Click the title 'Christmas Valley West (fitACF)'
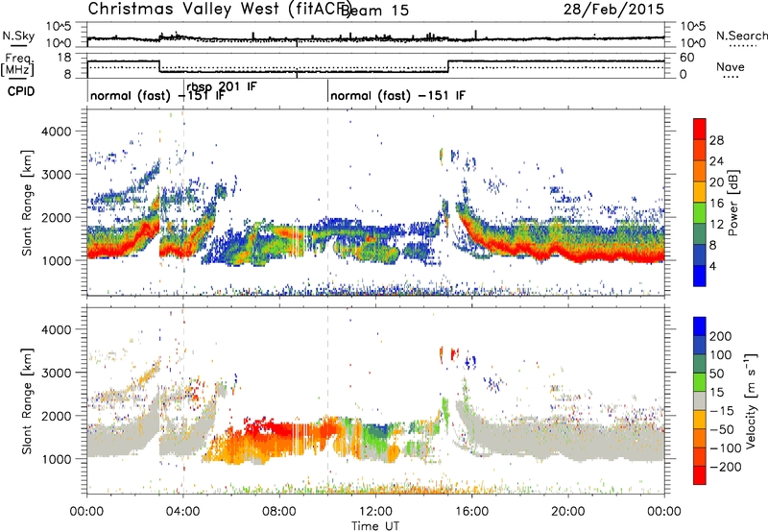The height and width of the screenshot is (532, 768). [219, 9]
